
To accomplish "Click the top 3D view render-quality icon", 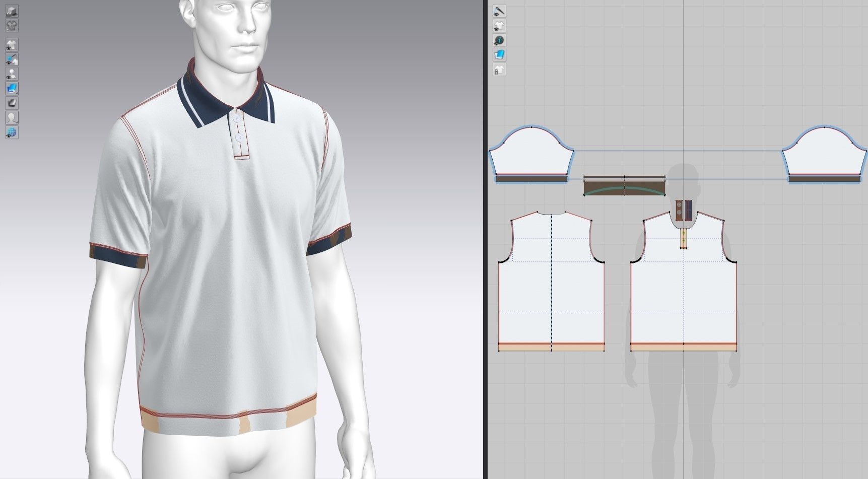I will point(12,11).
